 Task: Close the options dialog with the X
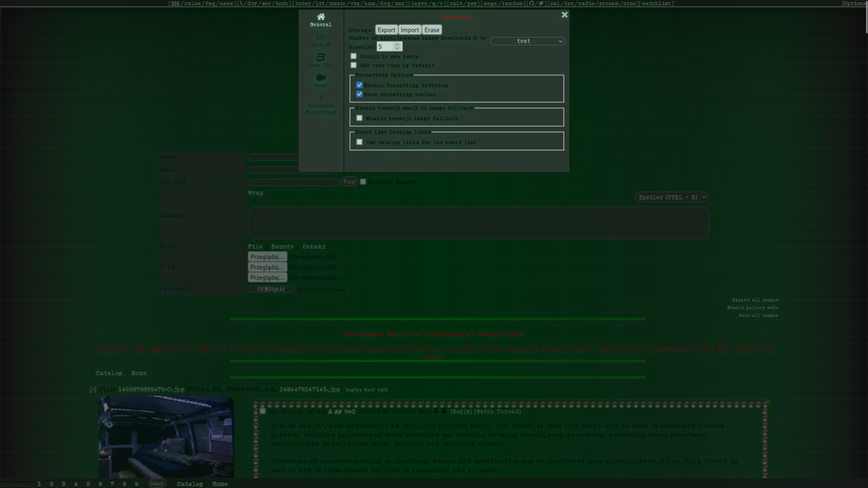(565, 14)
